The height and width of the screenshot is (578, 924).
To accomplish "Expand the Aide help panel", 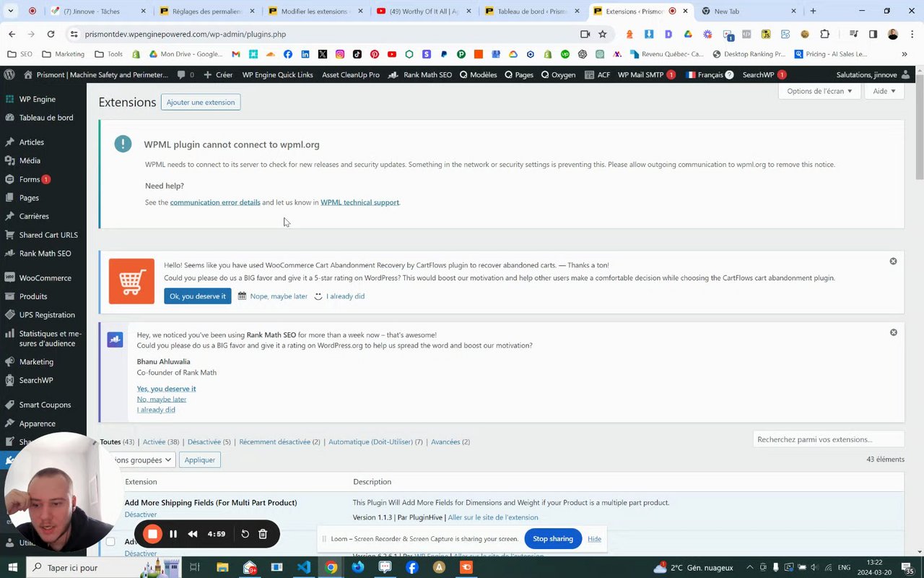I will coord(884,91).
